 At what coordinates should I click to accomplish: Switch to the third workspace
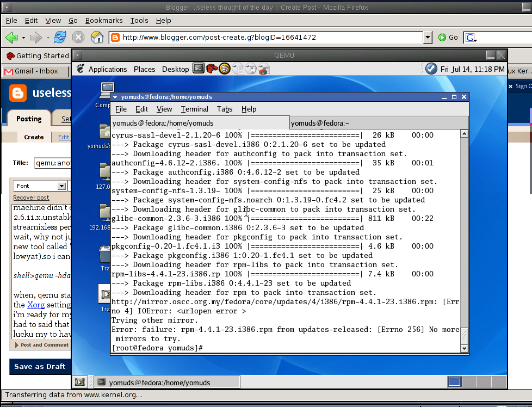[x=484, y=382]
